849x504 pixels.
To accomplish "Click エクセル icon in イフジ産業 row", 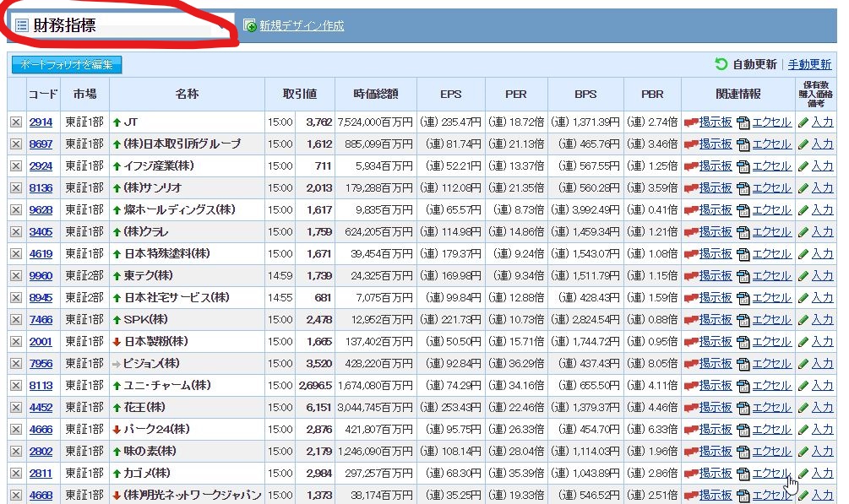I will pos(743,167).
